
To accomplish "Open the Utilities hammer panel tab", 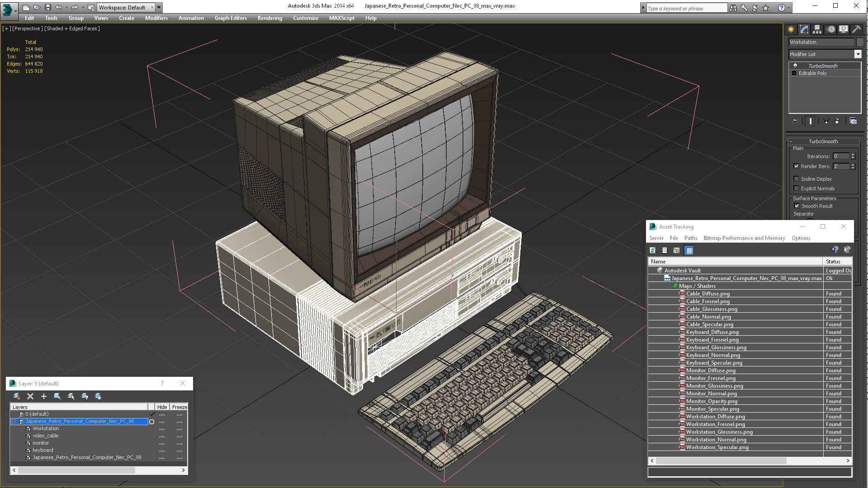I will 856,29.
